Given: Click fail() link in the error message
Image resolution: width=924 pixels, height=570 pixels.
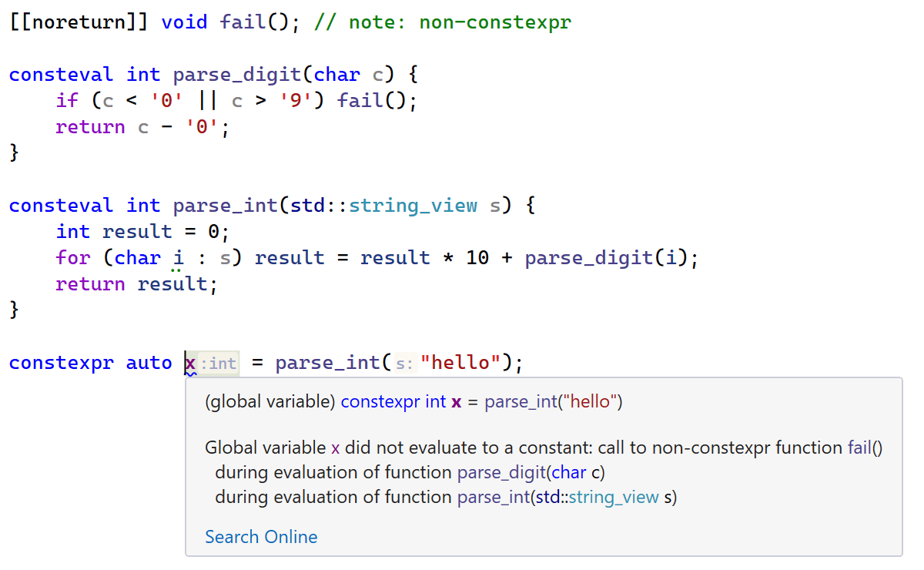Looking at the screenshot, I should click(865, 448).
